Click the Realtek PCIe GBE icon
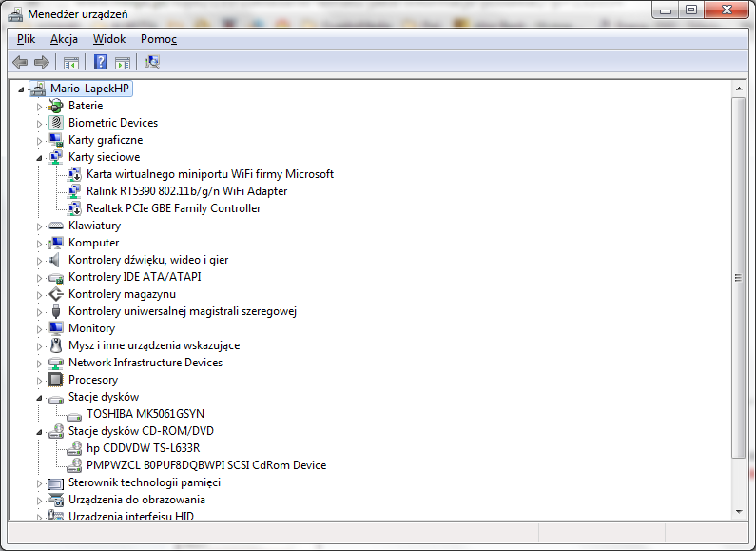756x551 pixels. (74, 208)
